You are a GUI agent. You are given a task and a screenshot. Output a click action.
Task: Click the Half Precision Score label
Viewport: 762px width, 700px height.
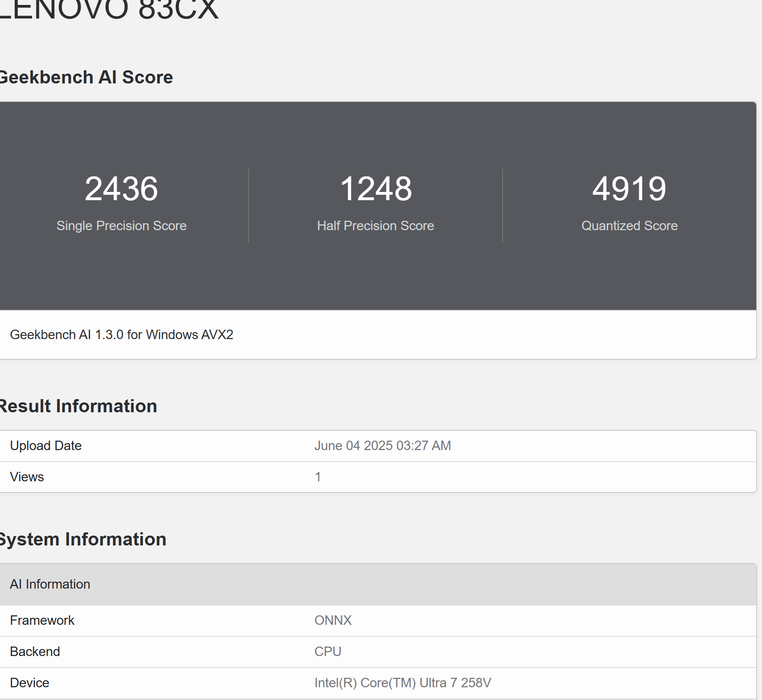376,226
